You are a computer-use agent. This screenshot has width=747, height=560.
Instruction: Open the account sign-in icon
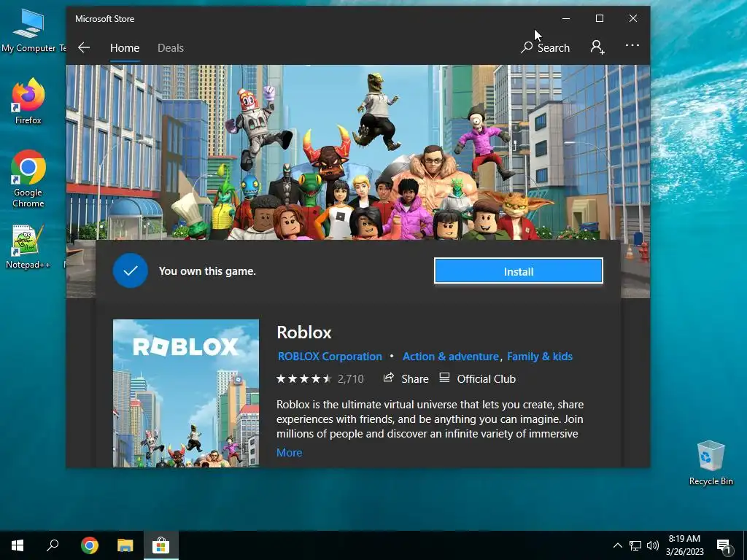[597, 47]
